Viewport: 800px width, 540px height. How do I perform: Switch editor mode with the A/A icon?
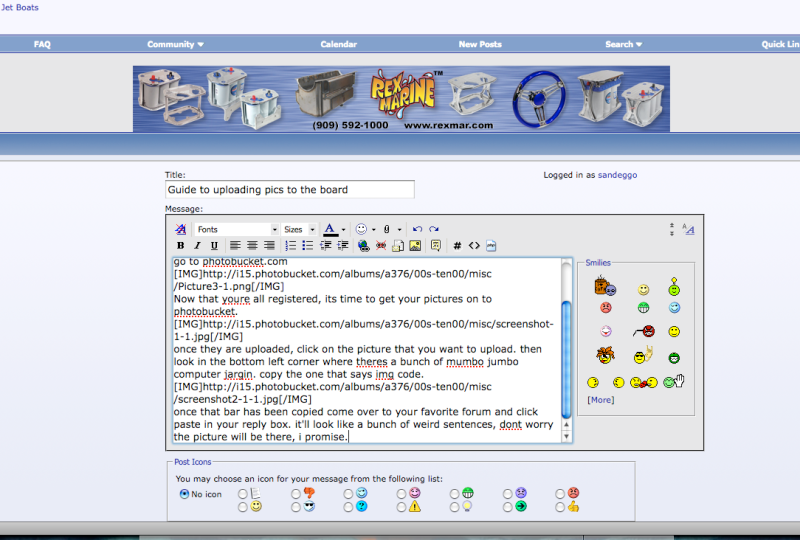click(x=688, y=229)
